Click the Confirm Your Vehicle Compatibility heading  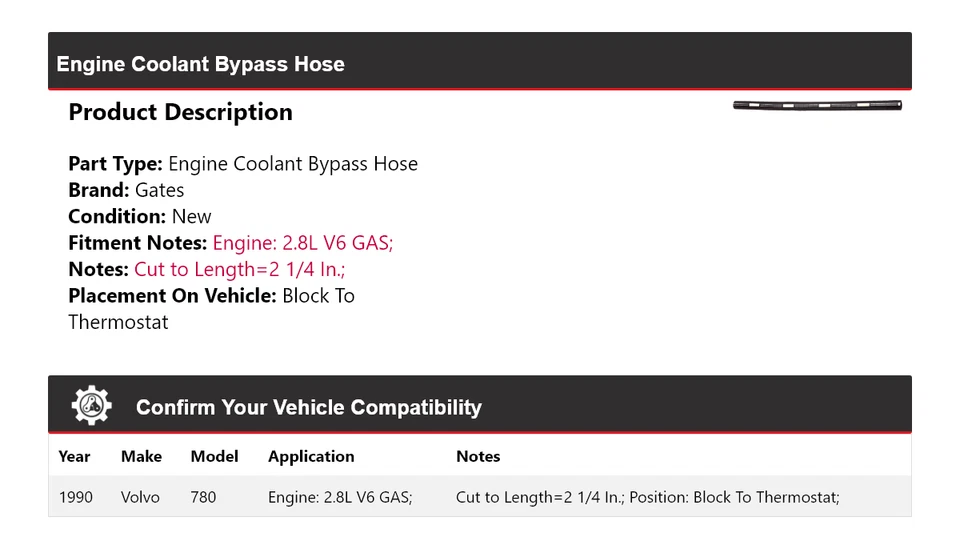[308, 408]
